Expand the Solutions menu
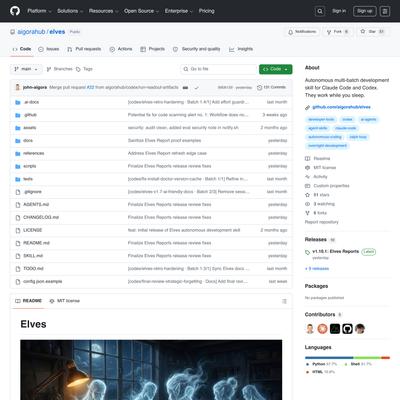400x400 pixels. click(70, 11)
